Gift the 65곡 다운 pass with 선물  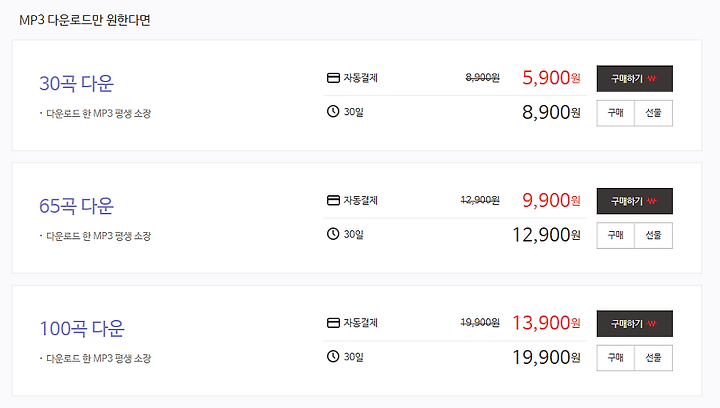pos(653,235)
